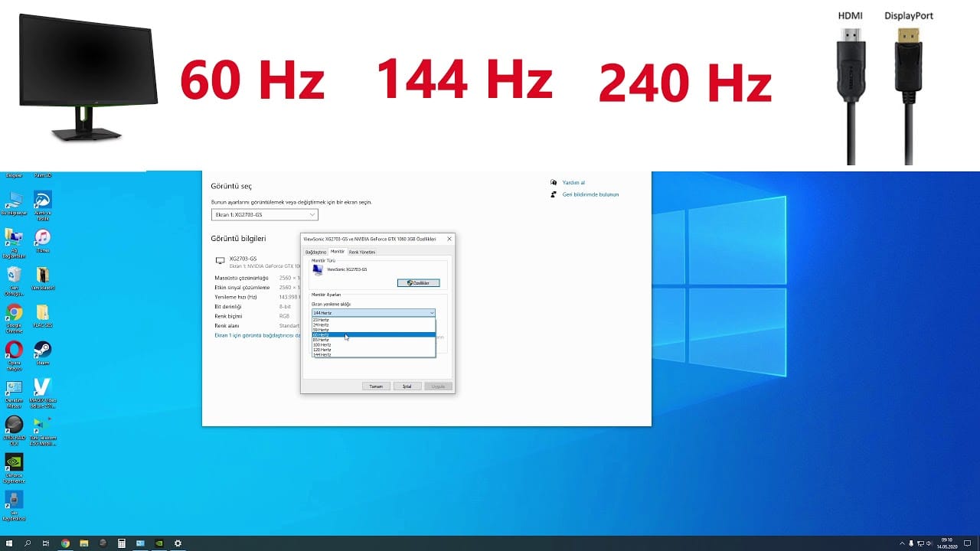Viewport: 980px width, 551px height.
Task: Open the Windows Start menu
Action: pos(9,543)
